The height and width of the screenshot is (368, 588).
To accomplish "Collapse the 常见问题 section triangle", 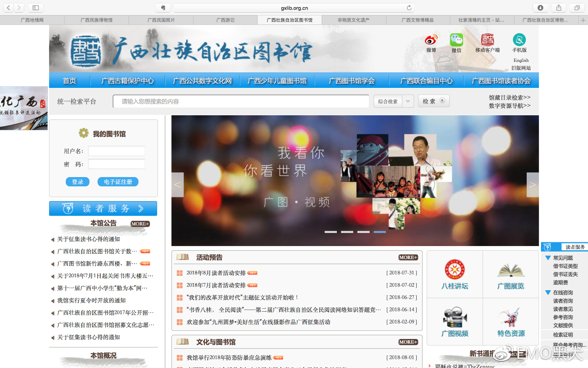I will coord(548,258).
